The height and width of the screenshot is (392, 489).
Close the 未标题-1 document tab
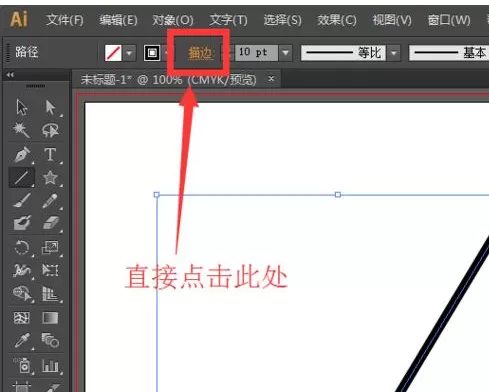click(x=271, y=79)
